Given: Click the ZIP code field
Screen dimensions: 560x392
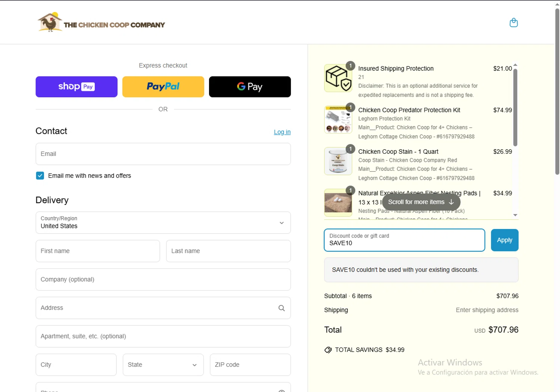Looking at the screenshot, I should point(250,365).
